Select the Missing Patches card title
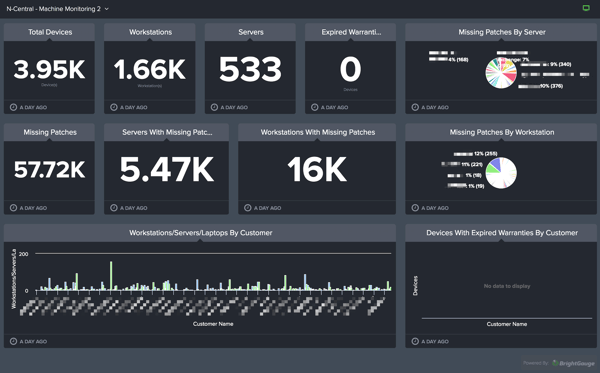Viewport: 600px width, 373px height. click(x=50, y=132)
